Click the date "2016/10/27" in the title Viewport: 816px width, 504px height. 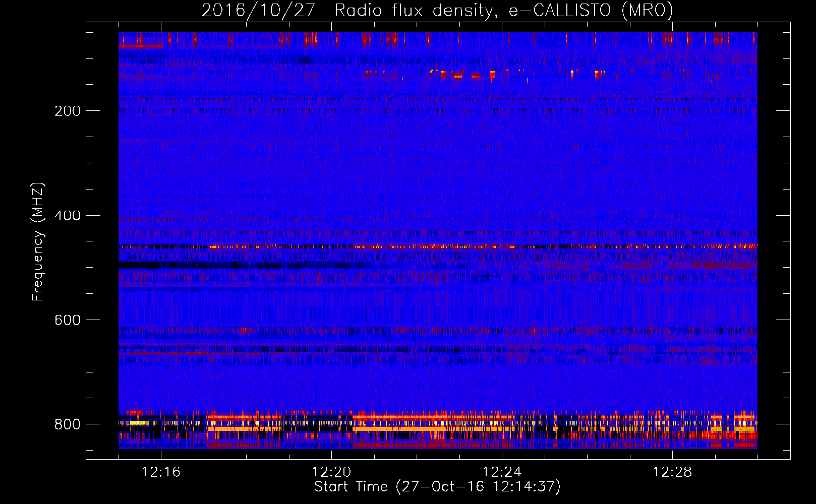pos(258,10)
